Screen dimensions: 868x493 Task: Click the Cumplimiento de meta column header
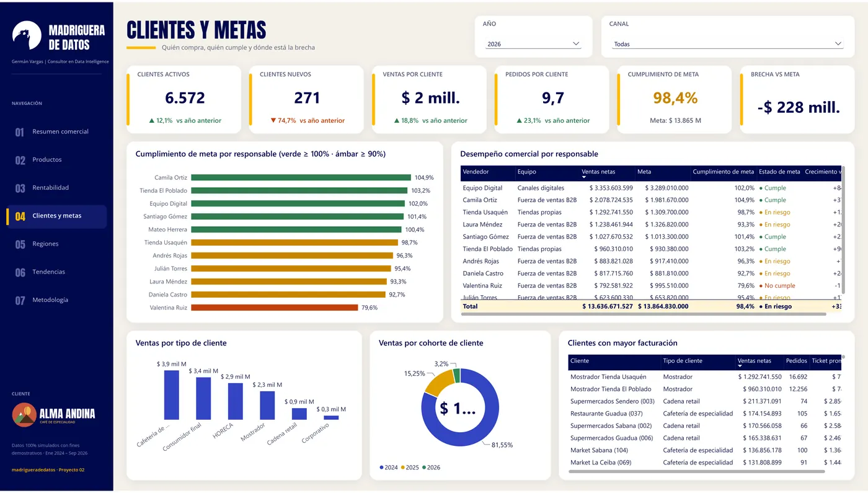(723, 172)
